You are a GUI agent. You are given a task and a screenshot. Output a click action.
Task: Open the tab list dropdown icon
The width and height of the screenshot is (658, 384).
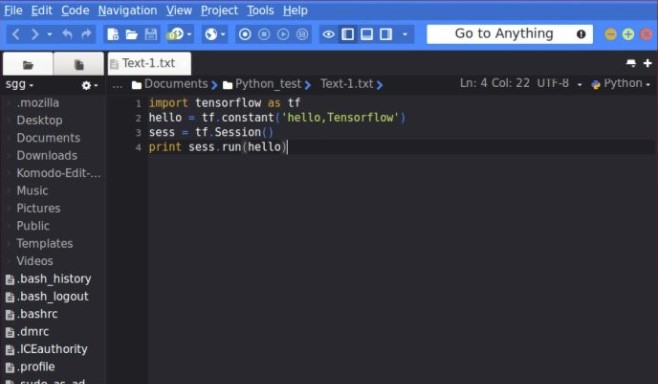coord(631,63)
